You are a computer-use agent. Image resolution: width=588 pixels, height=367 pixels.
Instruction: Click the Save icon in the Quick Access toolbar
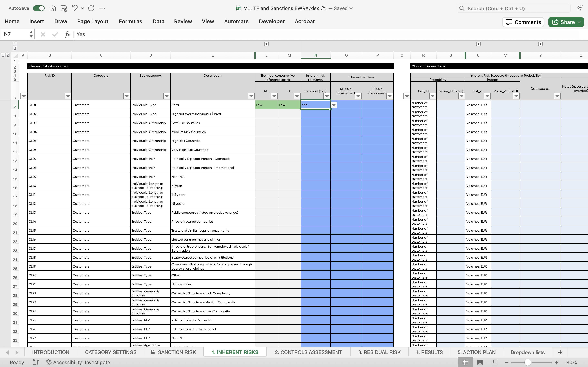(64, 8)
